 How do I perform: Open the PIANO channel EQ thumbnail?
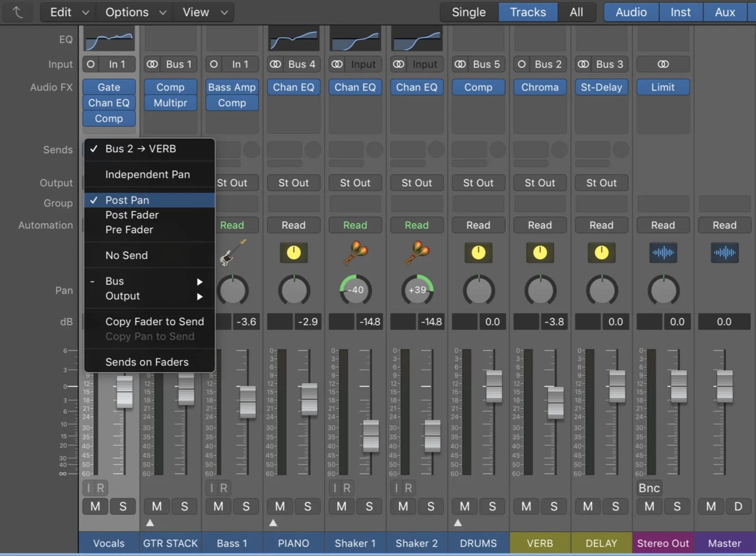pos(294,39)
